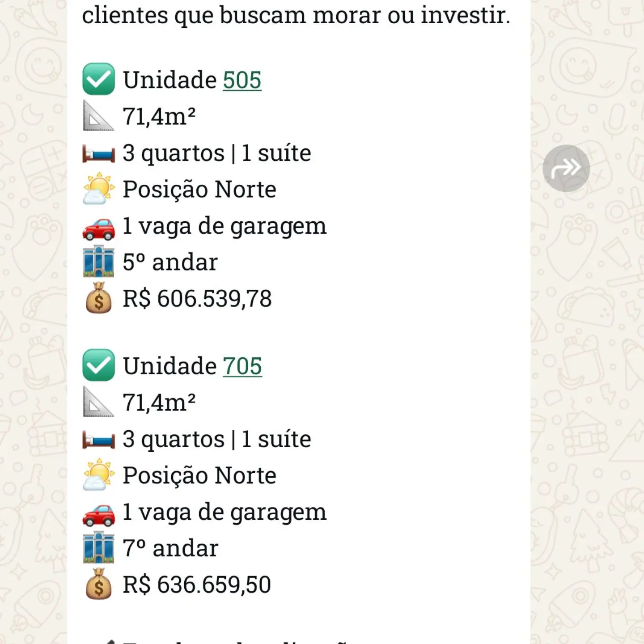The height and width of the screenshot is (644, 644).
Task: Click the text 'clientes que buscam morar ou investir'
Action: coord(296,15)
